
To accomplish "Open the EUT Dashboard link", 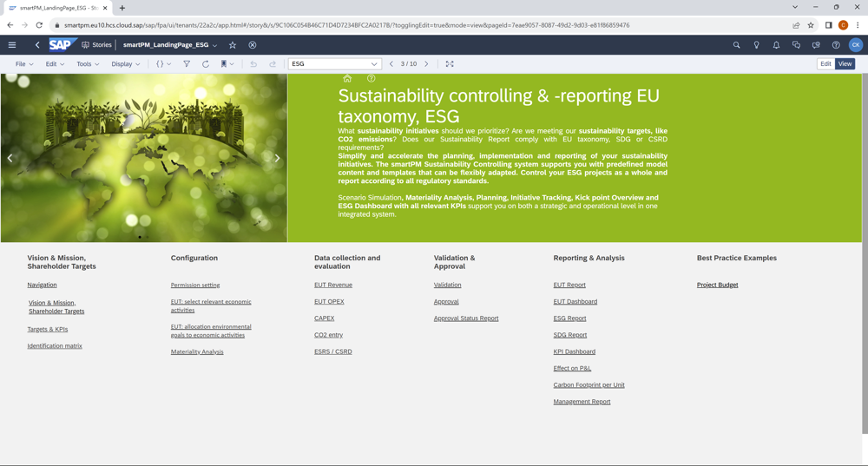I will (575, 302).
